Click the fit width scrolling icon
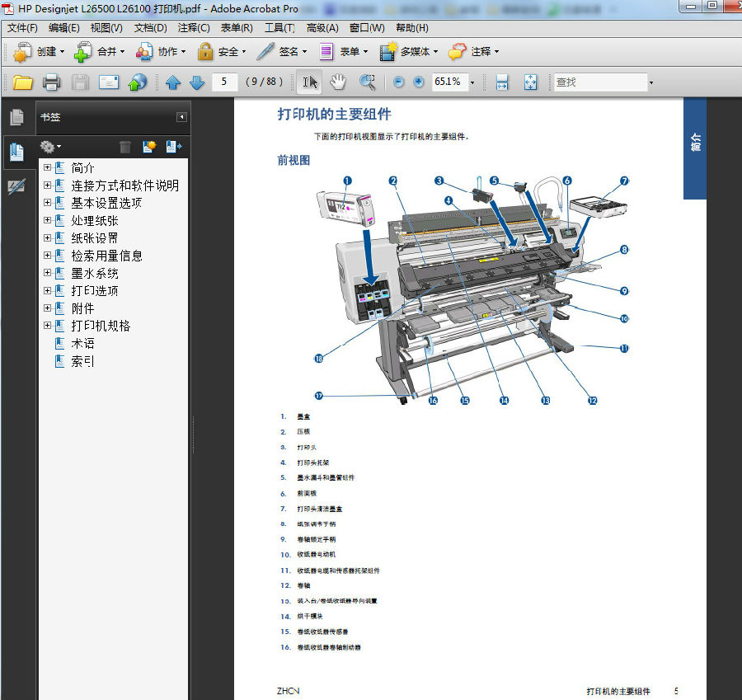The height and width of the screenshot is (700, 742). [502, 82]
